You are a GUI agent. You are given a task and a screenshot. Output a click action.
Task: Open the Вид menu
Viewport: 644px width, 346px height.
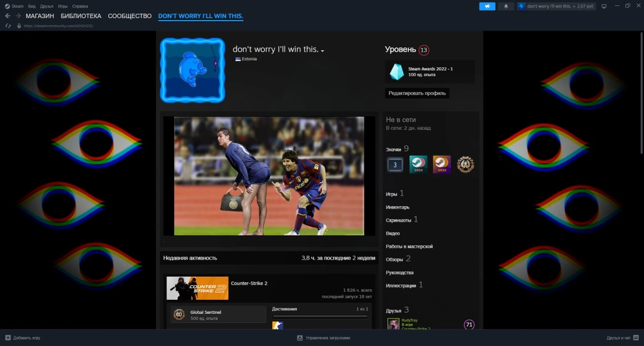point(32,7)
